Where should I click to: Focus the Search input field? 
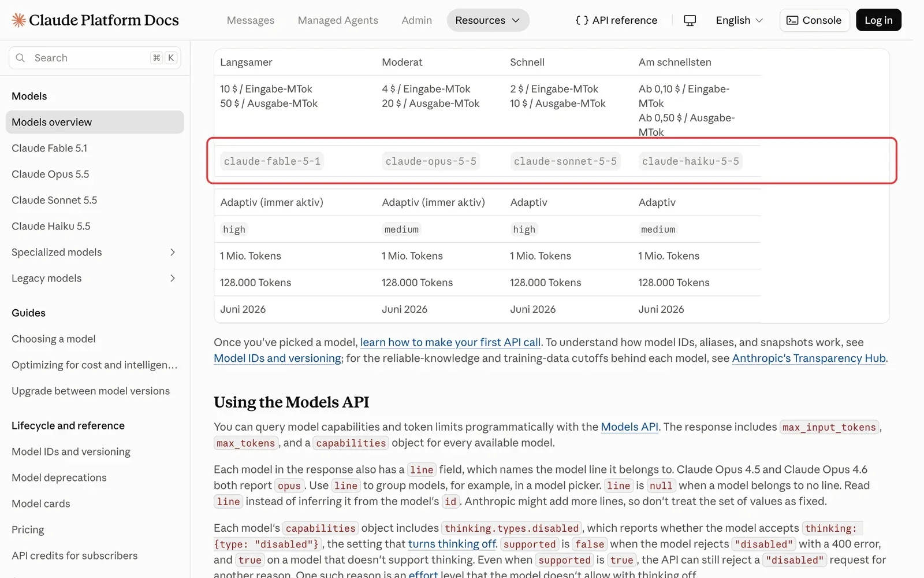[x=95, y=58]
